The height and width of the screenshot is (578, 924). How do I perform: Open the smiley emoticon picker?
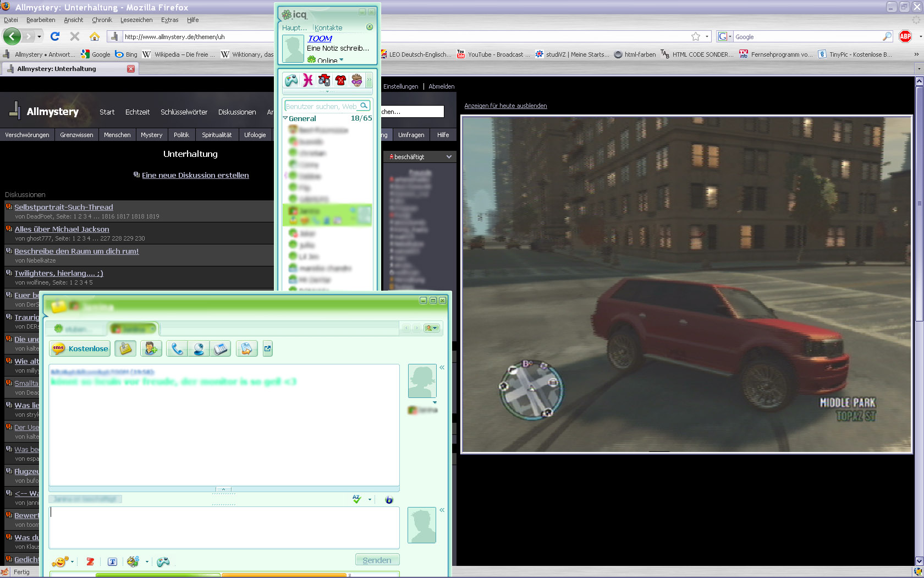[59, 561]
